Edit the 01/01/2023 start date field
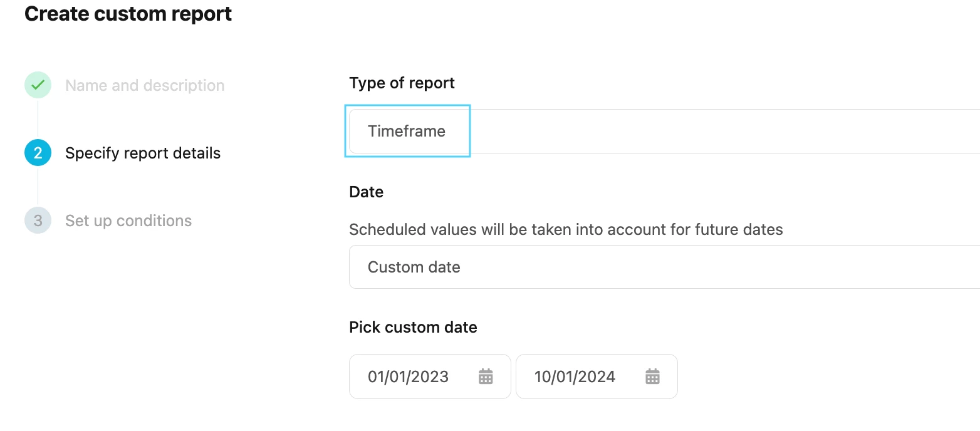The image size is (980, 431). 430,376
